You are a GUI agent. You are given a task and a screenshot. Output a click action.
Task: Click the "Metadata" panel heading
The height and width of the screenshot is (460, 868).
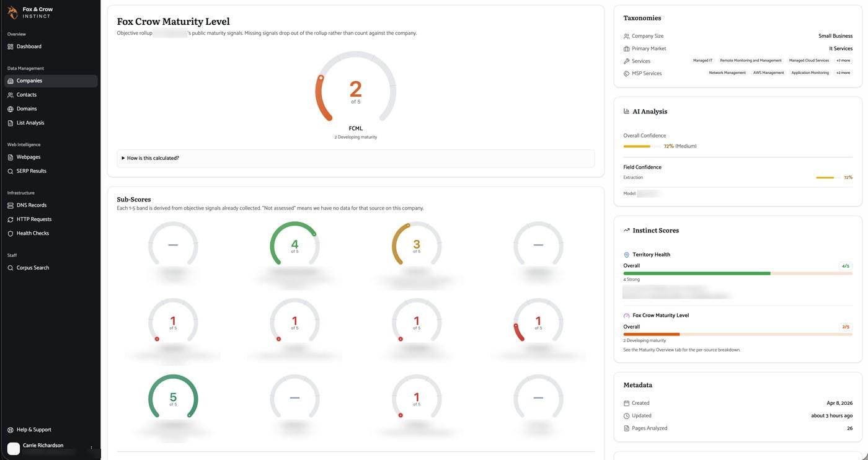coord(638,385)
